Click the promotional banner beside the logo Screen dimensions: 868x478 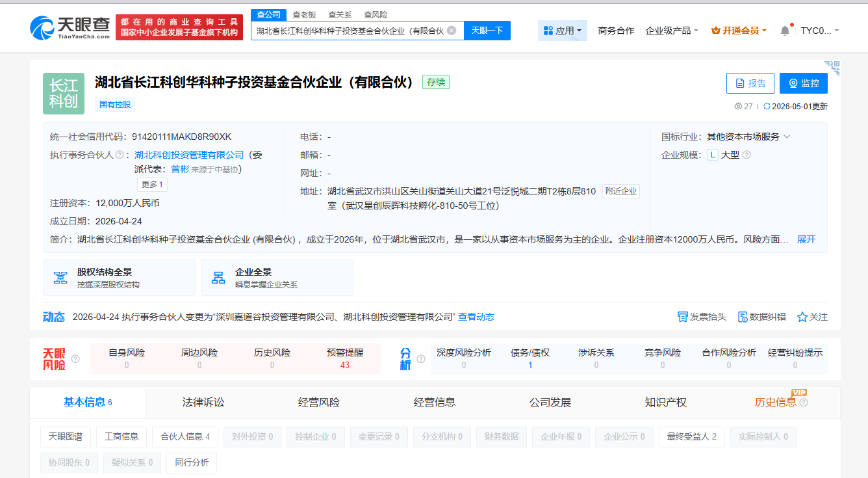[179, 27]
